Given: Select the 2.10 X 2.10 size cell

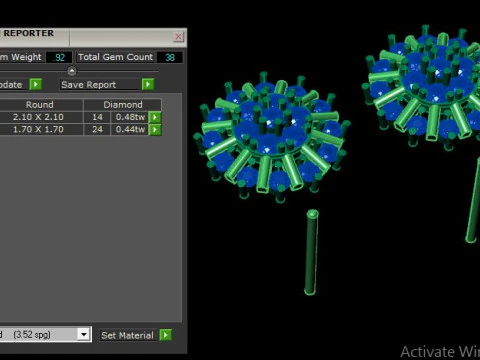Looking at the screenshot, I should (38, 117).
